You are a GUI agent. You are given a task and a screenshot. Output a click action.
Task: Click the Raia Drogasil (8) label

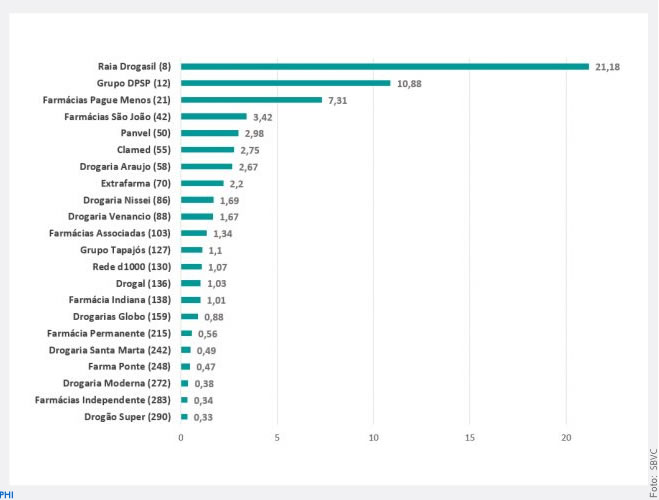[x=134, y=66]
